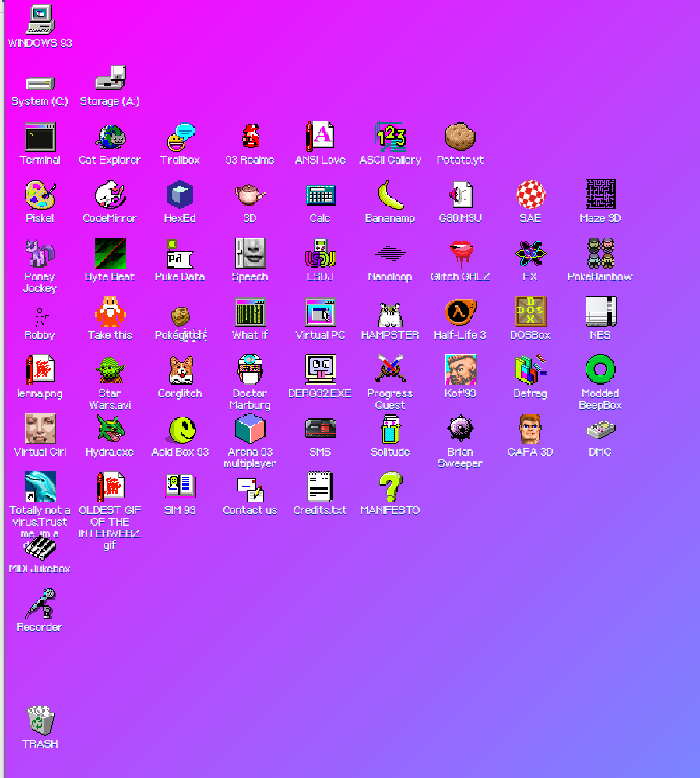Click the Credits.txt file

(320, 488)
